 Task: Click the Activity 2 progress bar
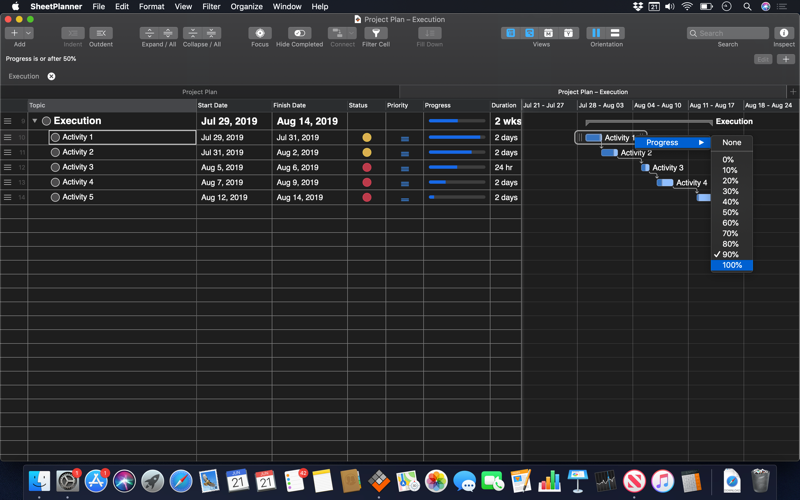(457, 153)
